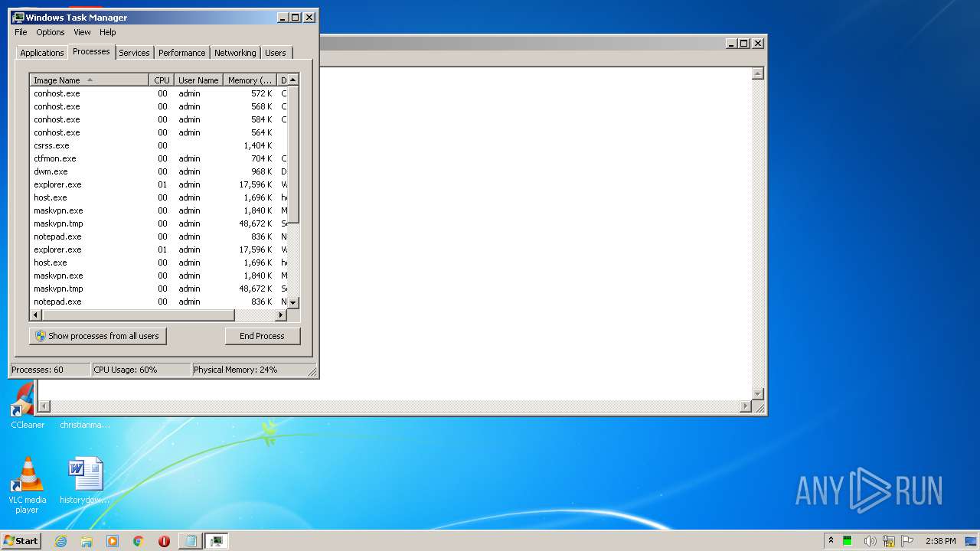The height and width of the screenshot is (551, 980).
Task: Select conhost.exe row using 584 K
Action: 158,119
